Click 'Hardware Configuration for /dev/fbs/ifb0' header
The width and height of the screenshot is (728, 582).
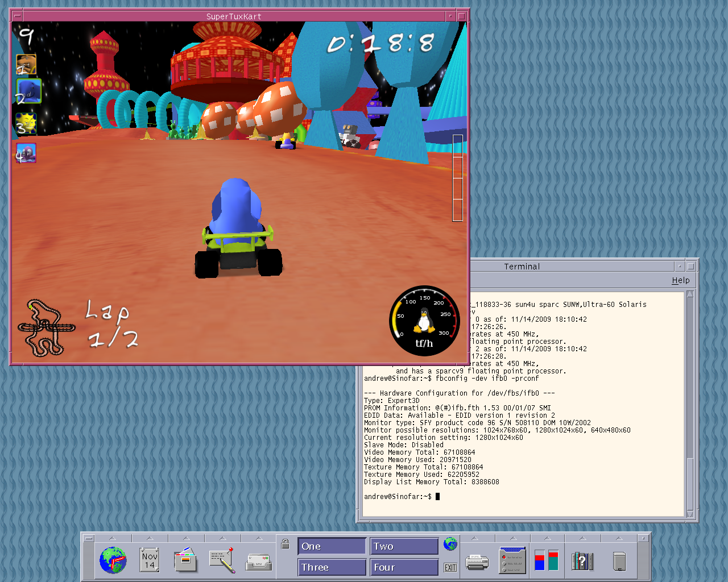(460, 393)
